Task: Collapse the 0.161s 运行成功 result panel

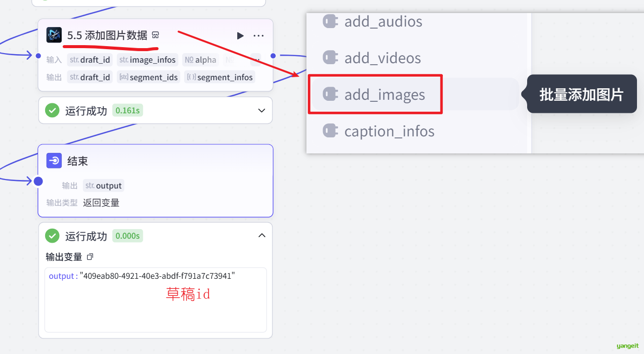Action: [x=261, y=110]
